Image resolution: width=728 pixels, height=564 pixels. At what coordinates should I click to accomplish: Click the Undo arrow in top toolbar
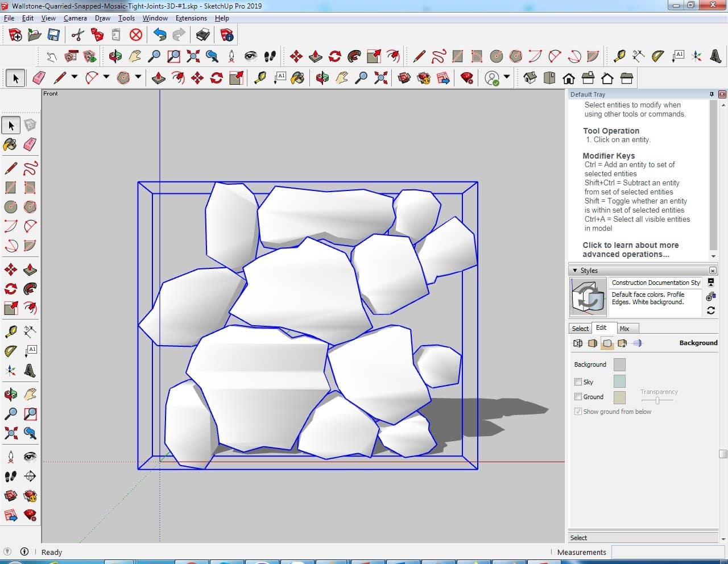tap(160, 35)
